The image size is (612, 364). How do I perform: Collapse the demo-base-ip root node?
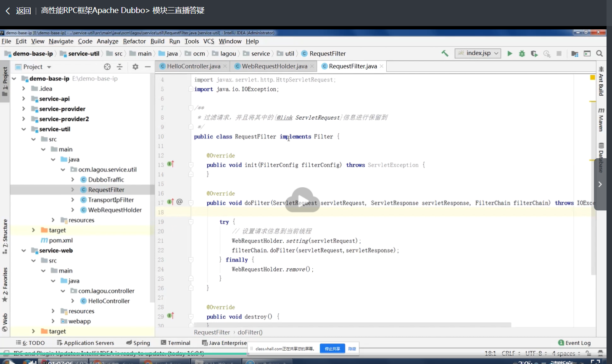[x=14, y=79]
